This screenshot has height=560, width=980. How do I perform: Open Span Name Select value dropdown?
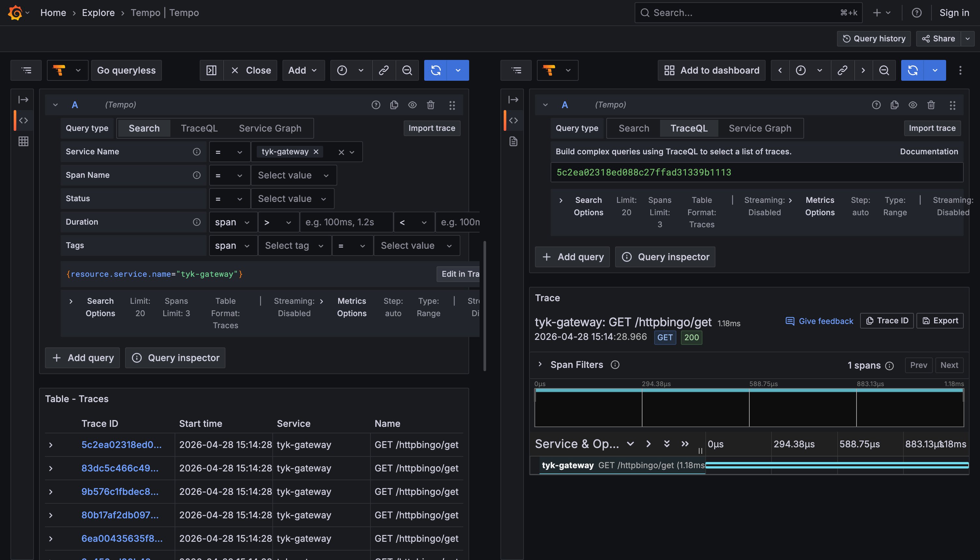click(x=294, y=175)
